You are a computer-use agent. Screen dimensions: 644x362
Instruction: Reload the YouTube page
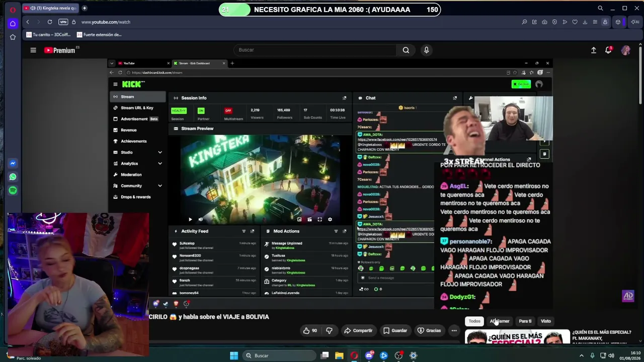(50, 22)
